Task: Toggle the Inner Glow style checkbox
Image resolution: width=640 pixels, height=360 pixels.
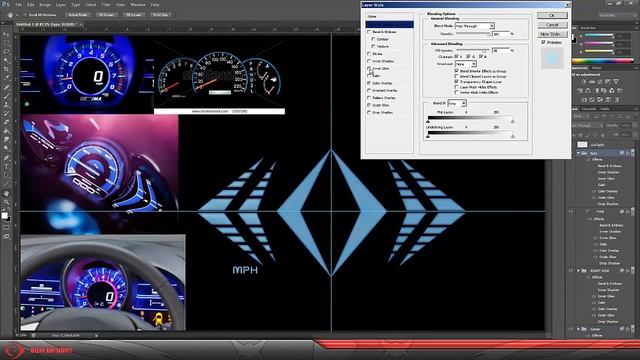Action: [369, 68]
